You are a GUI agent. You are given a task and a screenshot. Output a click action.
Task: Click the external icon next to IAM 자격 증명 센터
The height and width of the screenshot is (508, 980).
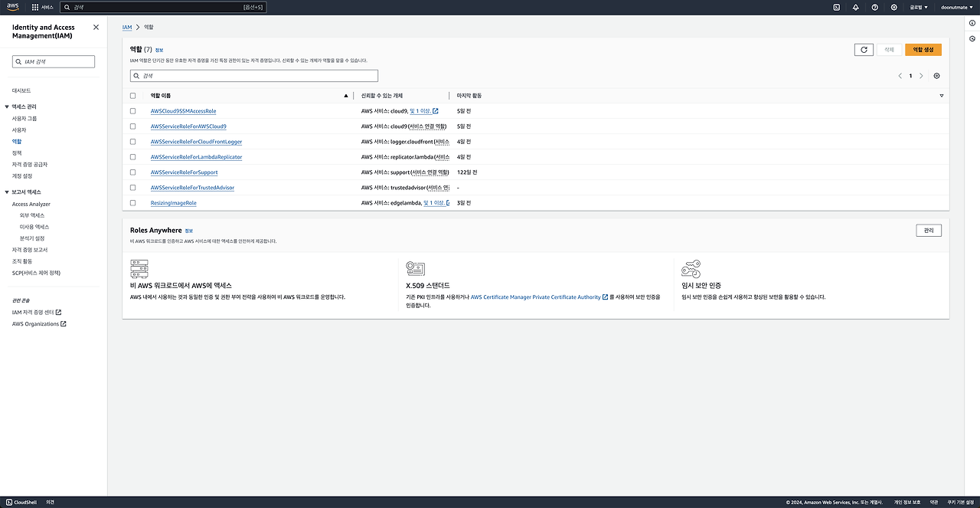coord(58,312)
